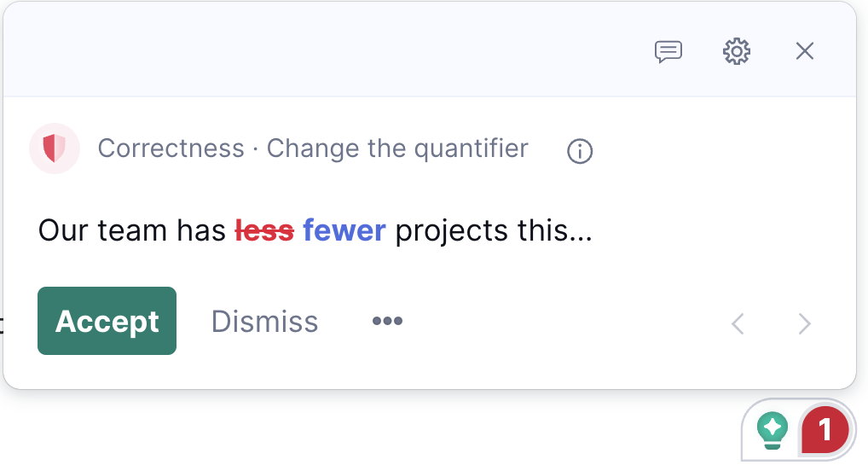Go to the next suggestion arrow

point(804,323)
